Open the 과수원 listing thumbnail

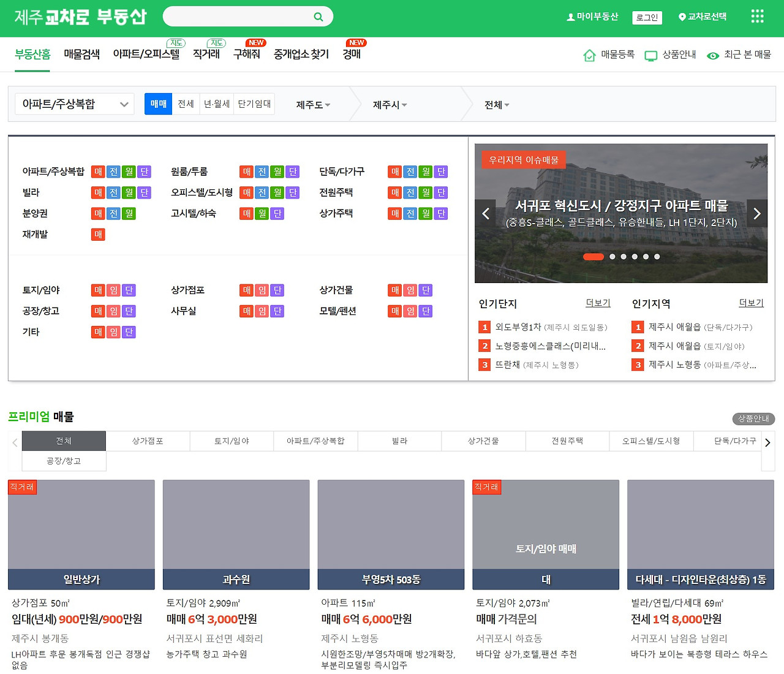236,534
